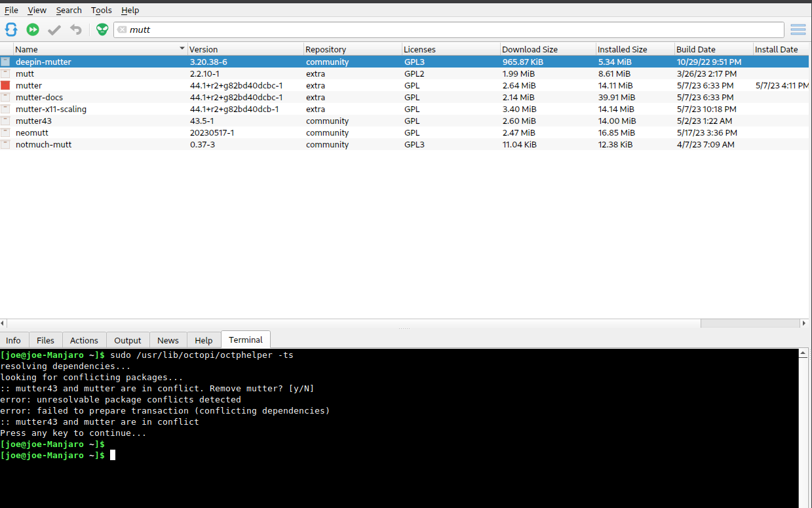Click version 2.2.10-1 cell

(204, 73)
